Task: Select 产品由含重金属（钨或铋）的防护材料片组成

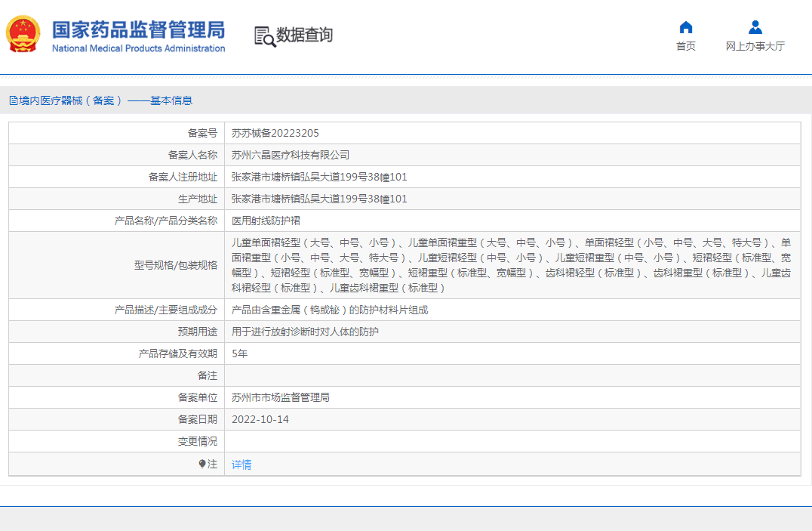Action: coord(329,310)
